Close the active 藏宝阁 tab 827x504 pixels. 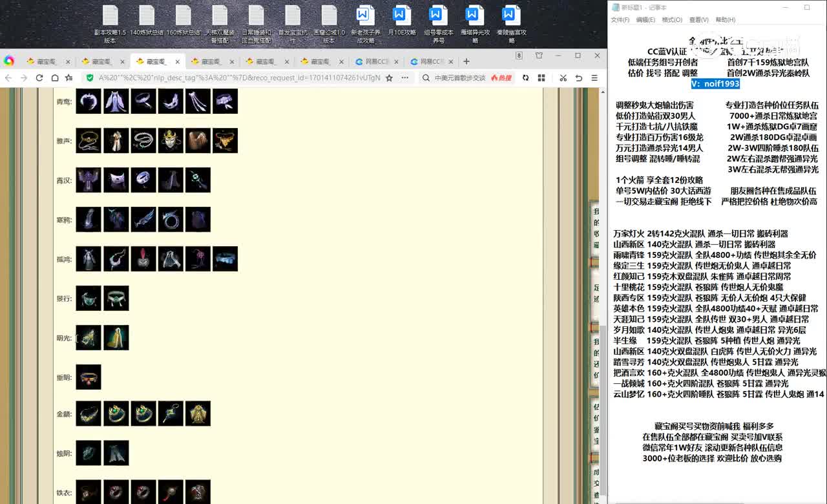coord(177,62)
